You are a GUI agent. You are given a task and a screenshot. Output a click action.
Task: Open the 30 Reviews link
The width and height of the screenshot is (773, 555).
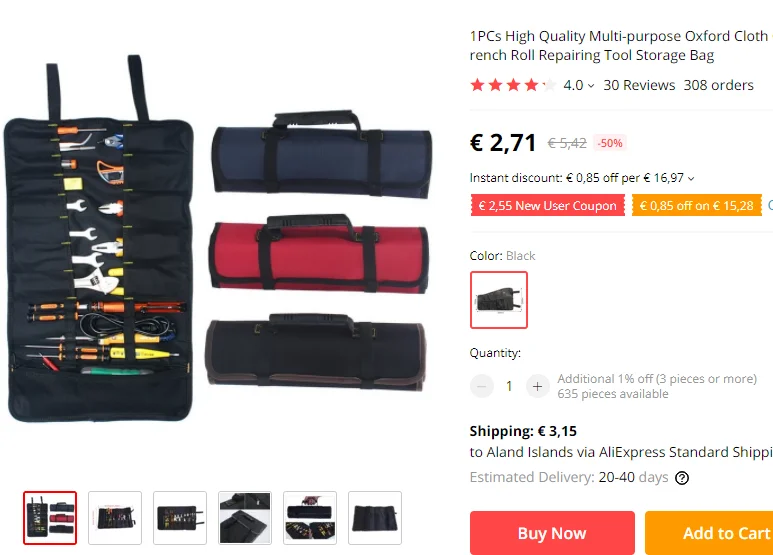(639, 85)
